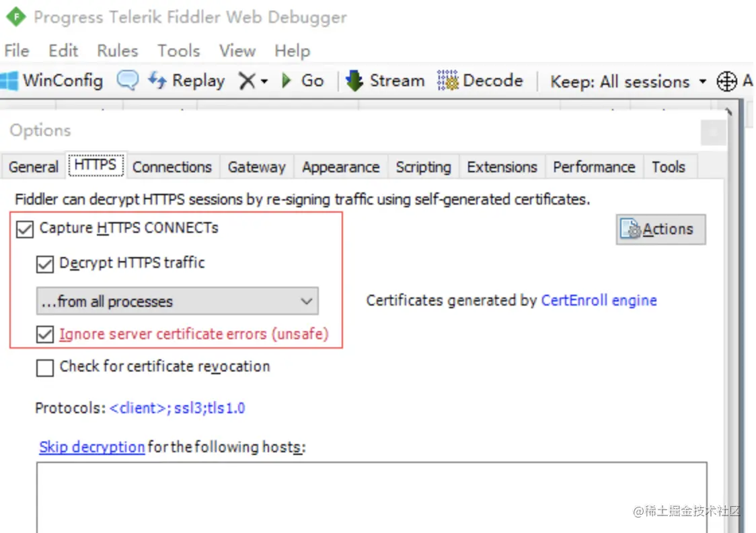Click the Skip decryption link
The height and width of the screenshot is (533, 756).
pos(92,447)
